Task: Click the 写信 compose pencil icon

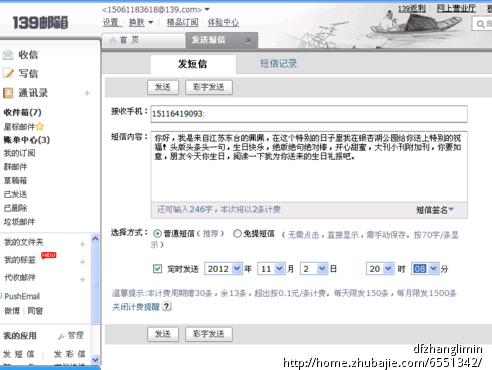Action: coord(8,73)
